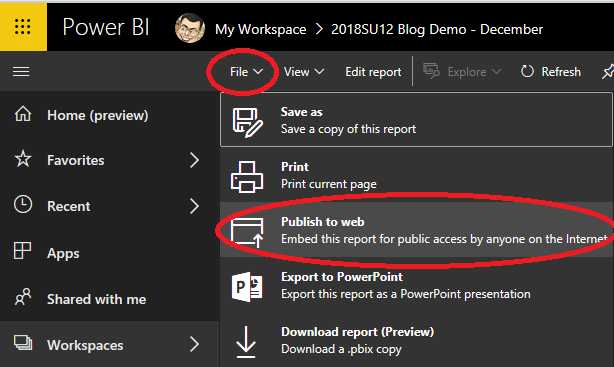This screenshot has width=614, height=367.
Task: Click the Shared with me people icon
Action: [x=23, y=297]
